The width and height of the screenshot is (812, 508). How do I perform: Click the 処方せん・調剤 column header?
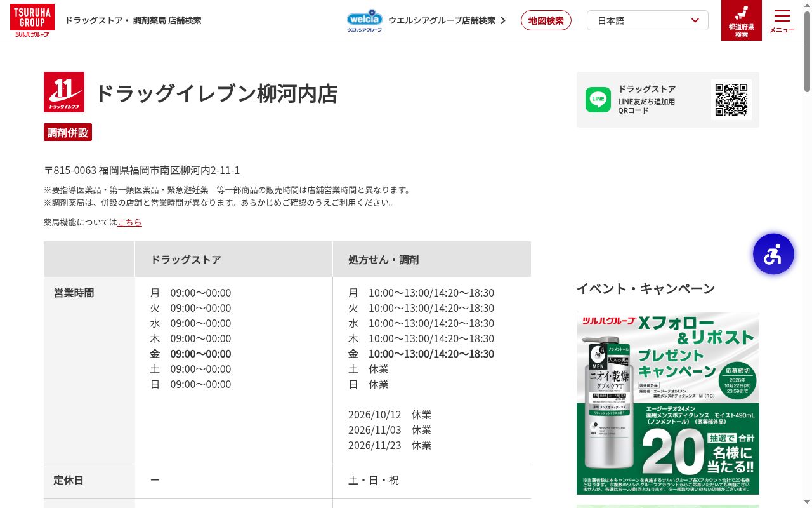pos(384,259)
